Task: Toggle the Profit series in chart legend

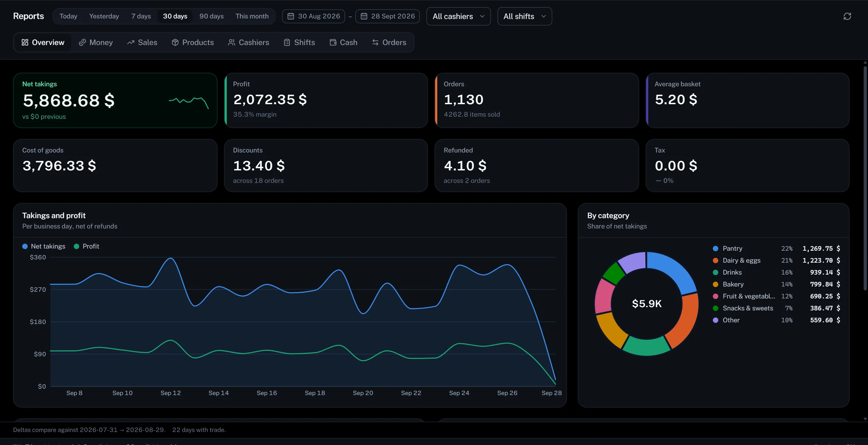Action: pyautogui.click(x=86, y=246)
